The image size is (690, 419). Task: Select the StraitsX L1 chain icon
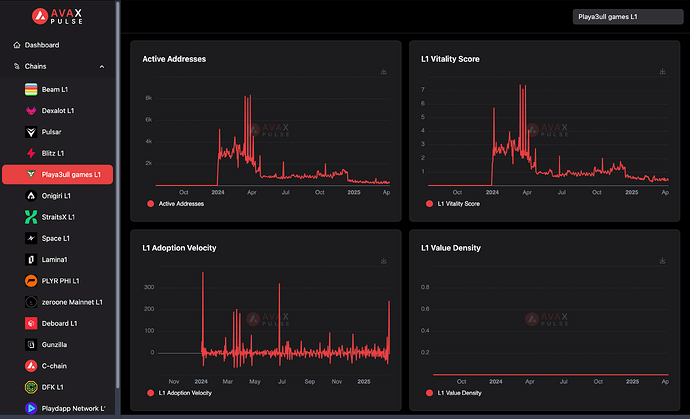[31, 217]
